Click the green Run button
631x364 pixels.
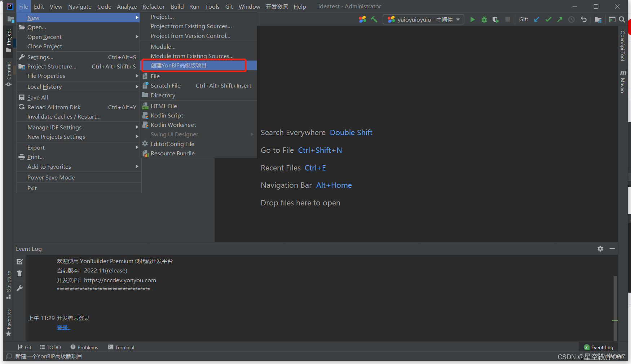click(472, 19)
